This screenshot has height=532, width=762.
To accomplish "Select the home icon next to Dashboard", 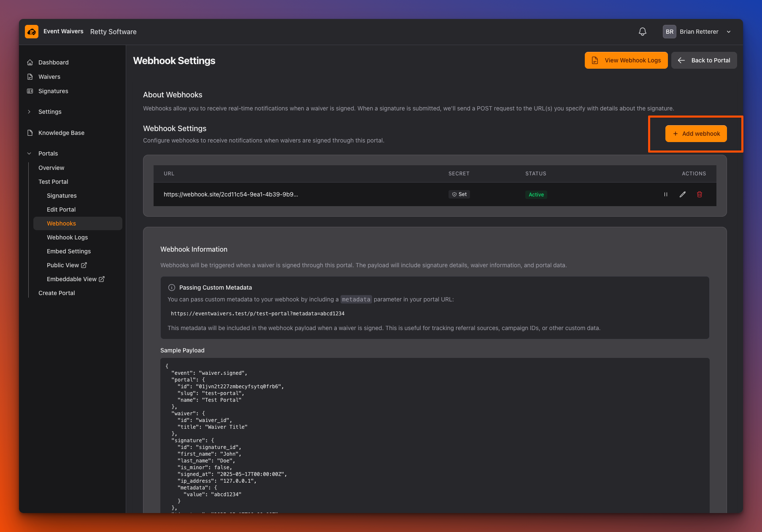I will point(30,62).
